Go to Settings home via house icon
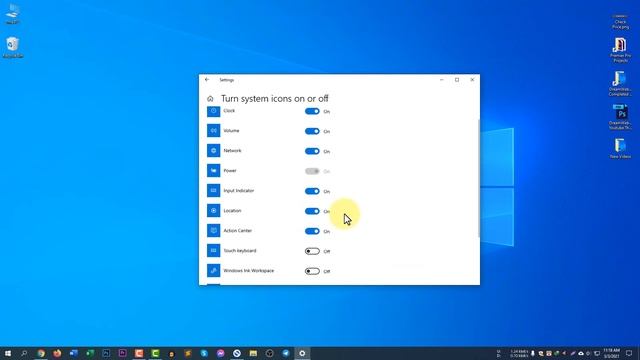This screenshot has width=640, height=360. point(210,99)
